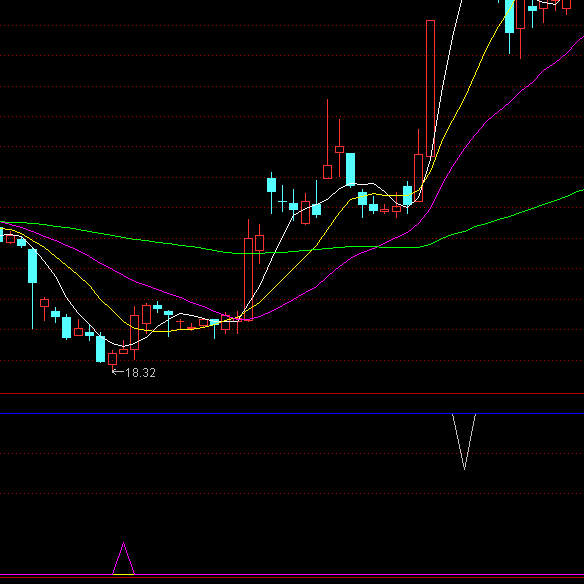Select the tallest hollow red candlestick
The width and height of the screenshot is (584, 584).
pyautogui.click(x=430, y=88)
